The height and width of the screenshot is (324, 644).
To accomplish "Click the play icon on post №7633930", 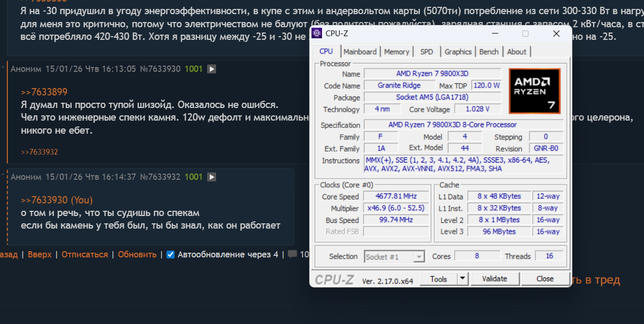I will [211, 69].
